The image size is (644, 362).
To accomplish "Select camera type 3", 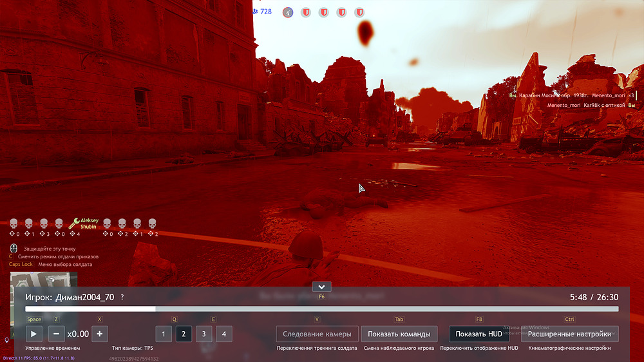I will point(204,334).
